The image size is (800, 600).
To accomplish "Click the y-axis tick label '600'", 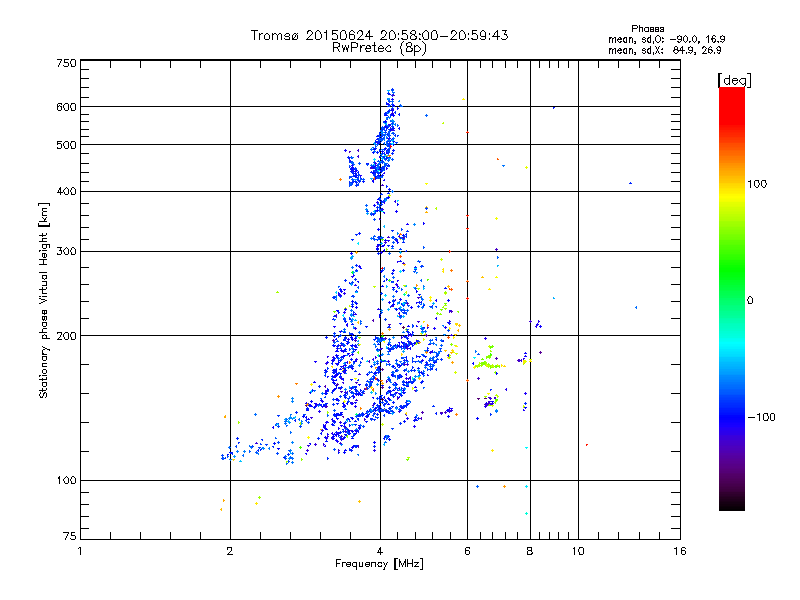I will pos(67,107).
